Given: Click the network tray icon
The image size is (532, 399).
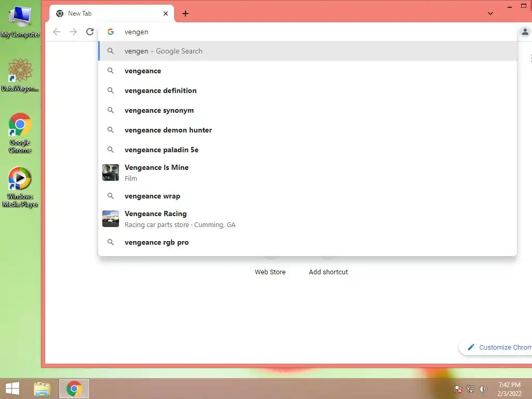Looking at the screenshot, I should (471, 389).
